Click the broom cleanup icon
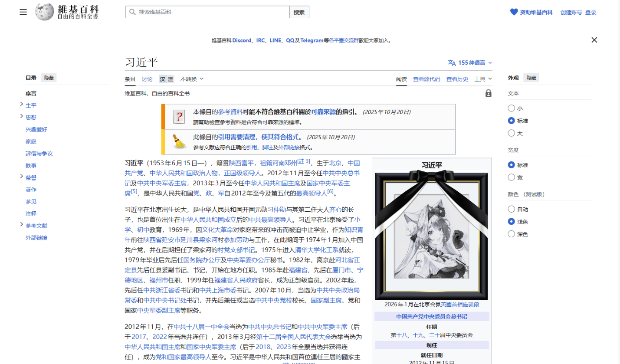The image size is (620, 364). point(179,141)
